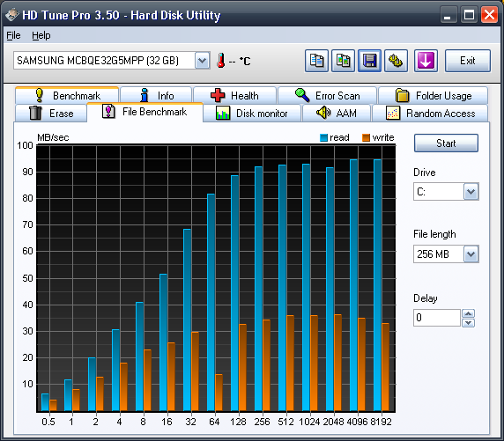Click the copy screenshot to clipboard icon
Screen dimensions: 504x441
coord(344,61)
